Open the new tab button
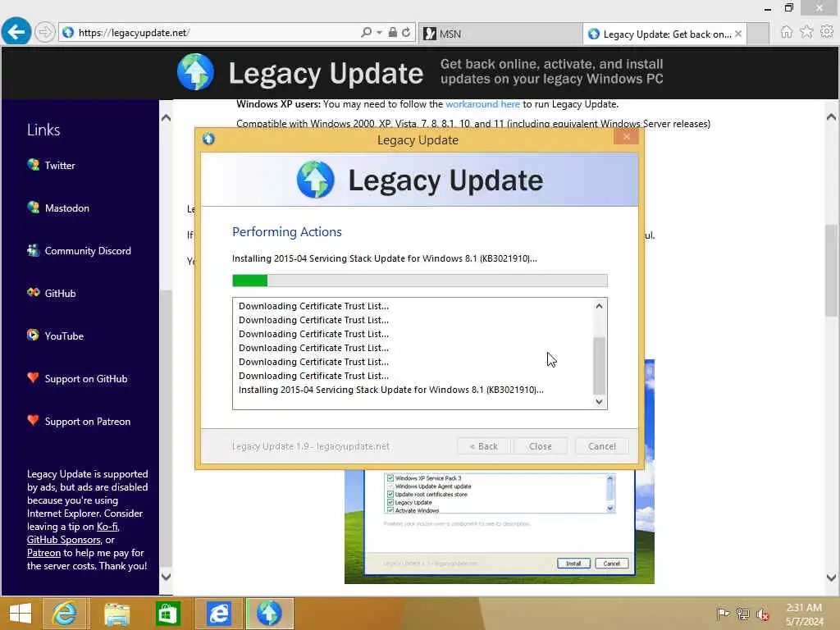840x630 pixels. [758, 34]
